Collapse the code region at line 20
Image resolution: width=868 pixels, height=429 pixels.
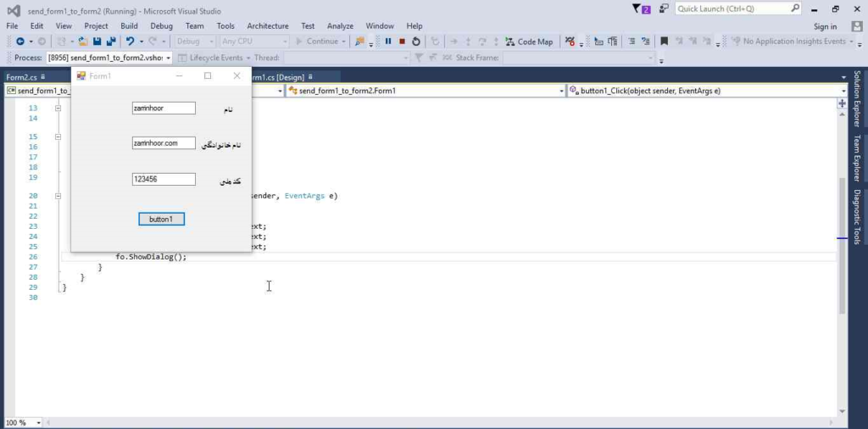pyautogui.click(x=58, y=196)
